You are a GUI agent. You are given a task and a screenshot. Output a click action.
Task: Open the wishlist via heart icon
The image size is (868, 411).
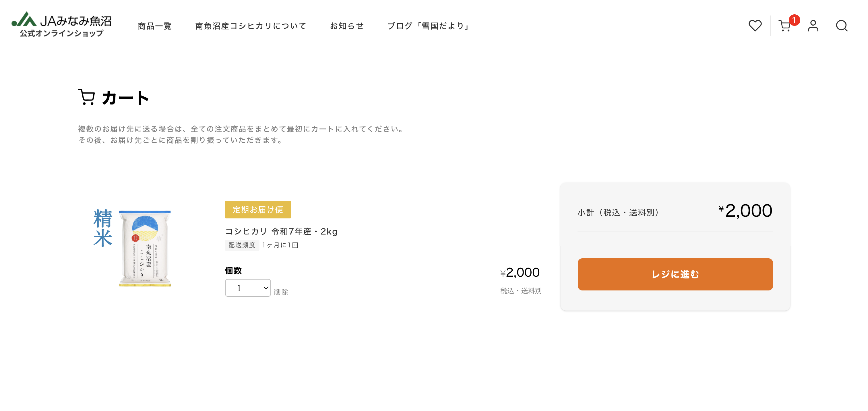[x=755, y=25]
